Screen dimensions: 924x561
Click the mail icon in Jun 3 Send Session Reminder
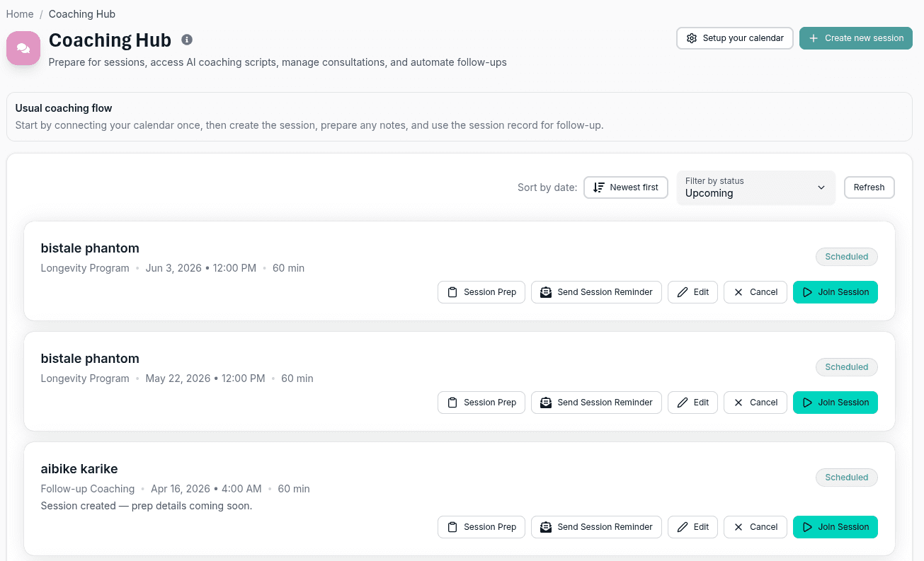point(546,292)
